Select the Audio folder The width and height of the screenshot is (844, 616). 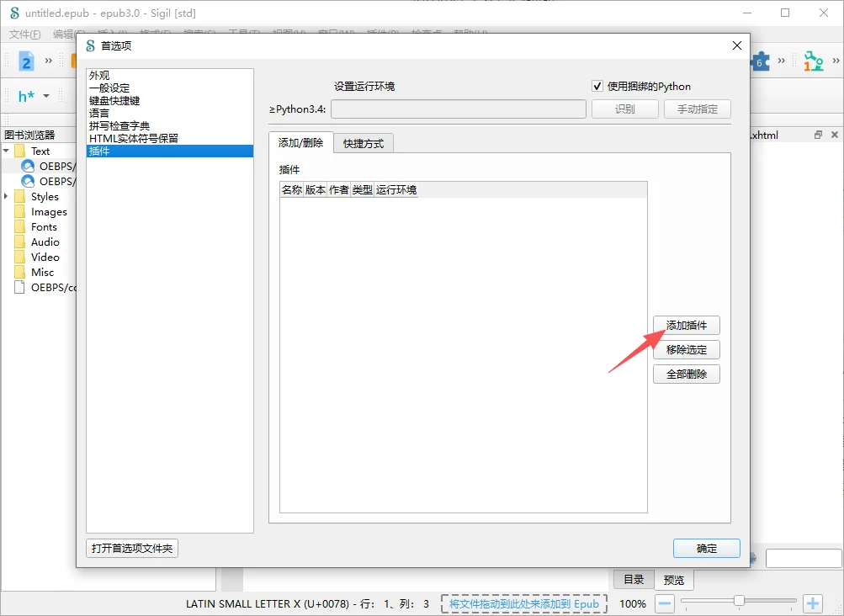pos(45,242)
